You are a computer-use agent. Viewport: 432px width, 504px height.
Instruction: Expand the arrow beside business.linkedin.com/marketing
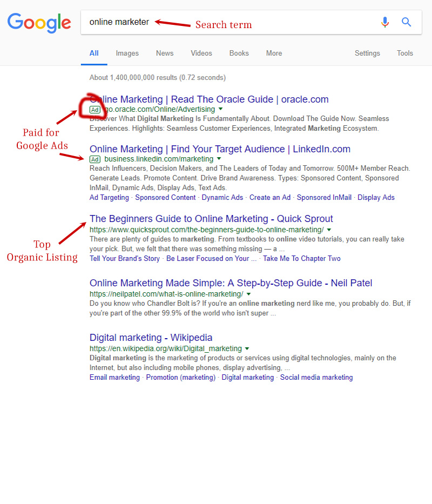(x=219, y=159)
